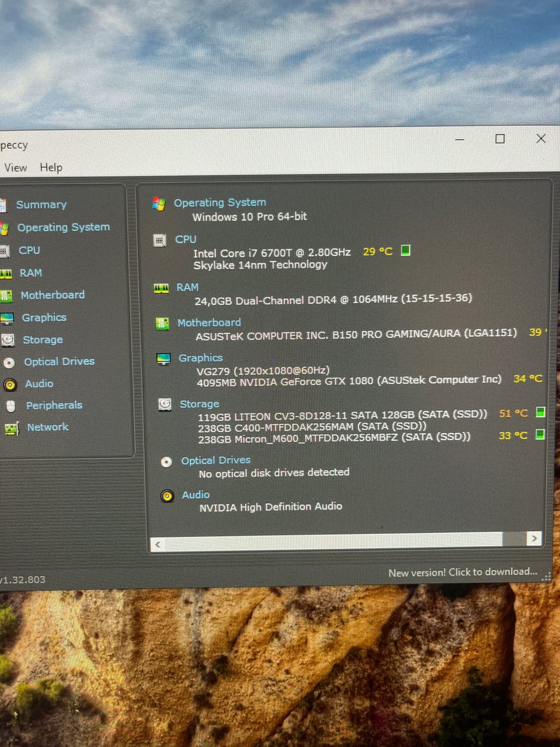Image resolution: width=560 pixels, height=747 pixels.
Task: Click the green CPU temperature indicator icon
Action: [405, 250]
